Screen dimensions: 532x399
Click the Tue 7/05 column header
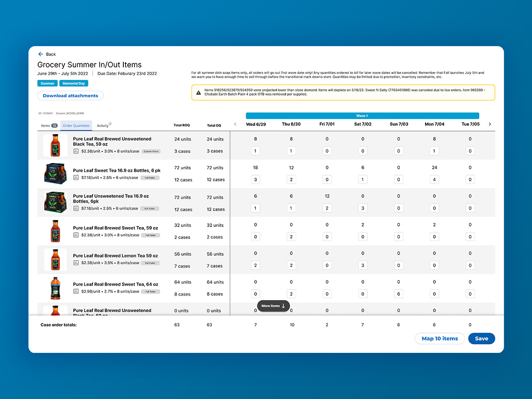click(471, 124)
